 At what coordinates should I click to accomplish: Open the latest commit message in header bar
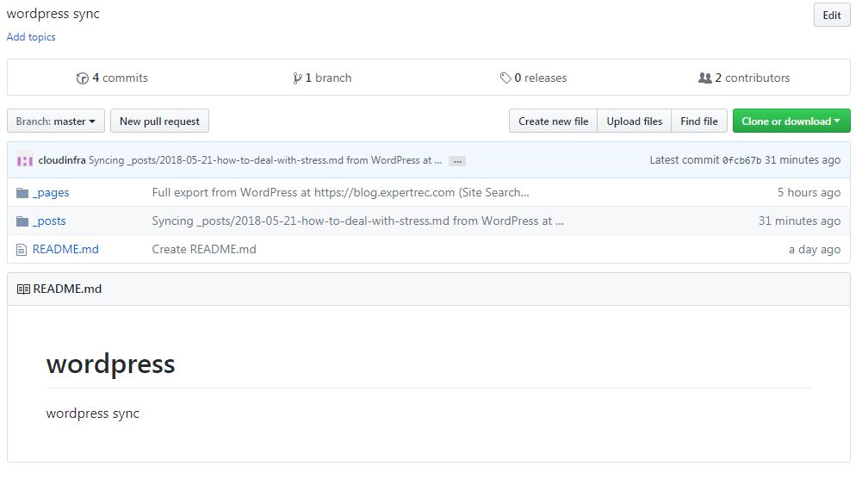265,160
